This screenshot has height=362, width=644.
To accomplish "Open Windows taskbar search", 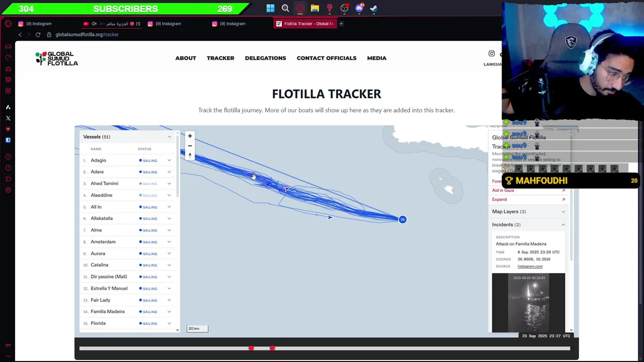I will click(285, 8).
